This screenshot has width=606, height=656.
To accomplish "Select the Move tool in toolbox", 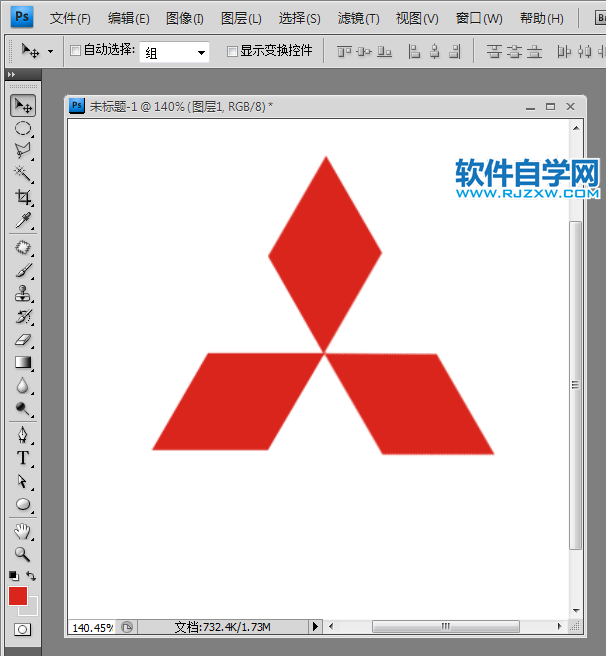I will pos(23,105).
